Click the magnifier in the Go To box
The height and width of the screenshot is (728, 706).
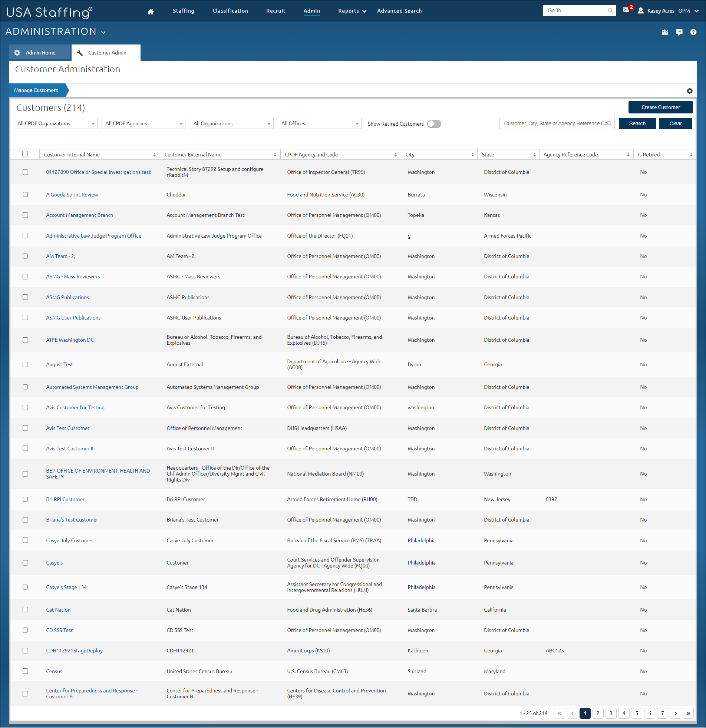(610, 10)
